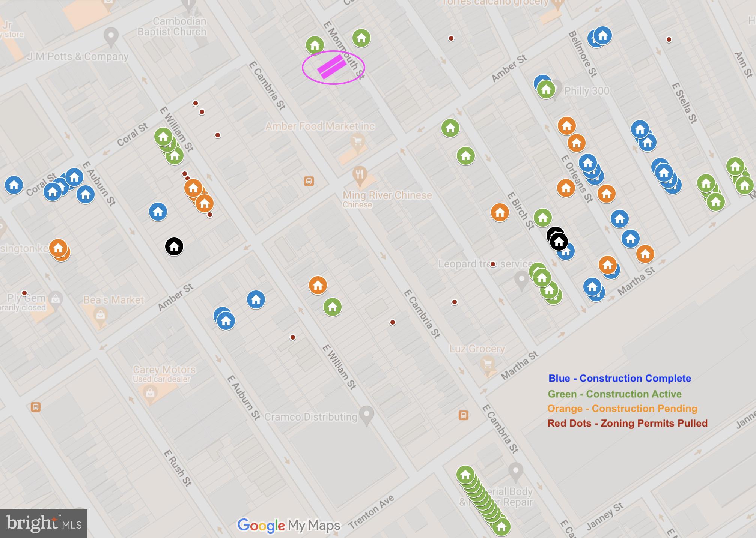Click the Luz Grocery cart icon
Screen dimensions: 756x538
[x=487, y=364]
